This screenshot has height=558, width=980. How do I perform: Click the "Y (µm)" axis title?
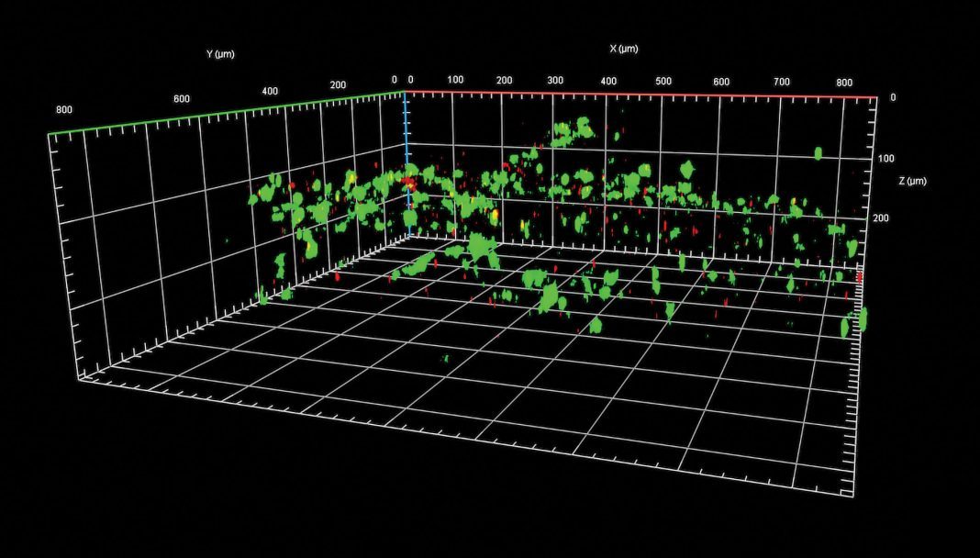(x=220, y=54)
